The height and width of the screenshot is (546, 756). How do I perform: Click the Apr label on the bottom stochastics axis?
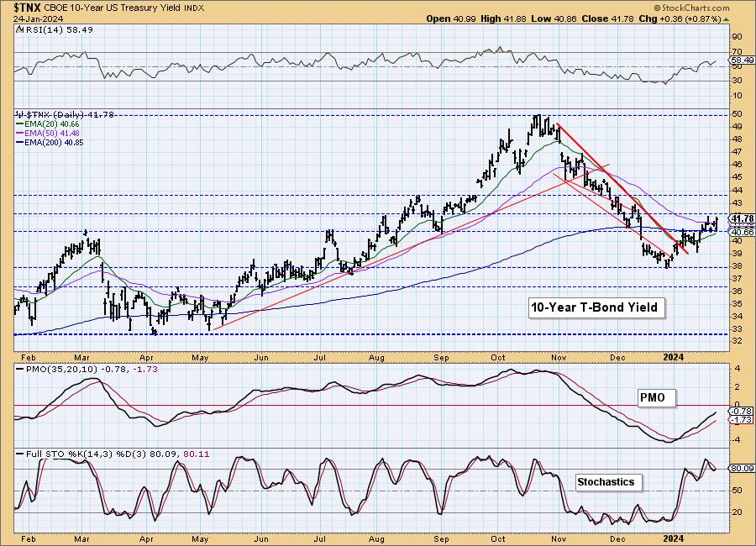pyautogui.click(x=146, y=538)
